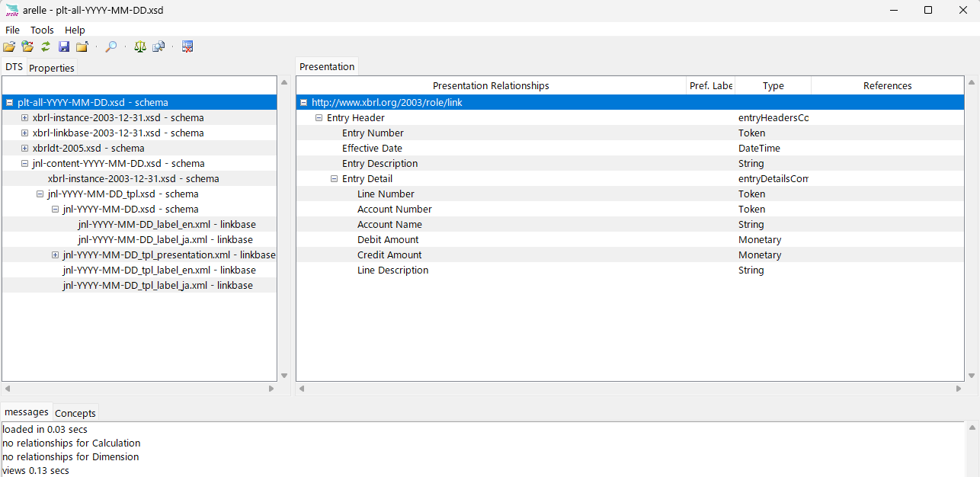980x477 pixels.
Task: Open the Tools menu
Action: 42,30
